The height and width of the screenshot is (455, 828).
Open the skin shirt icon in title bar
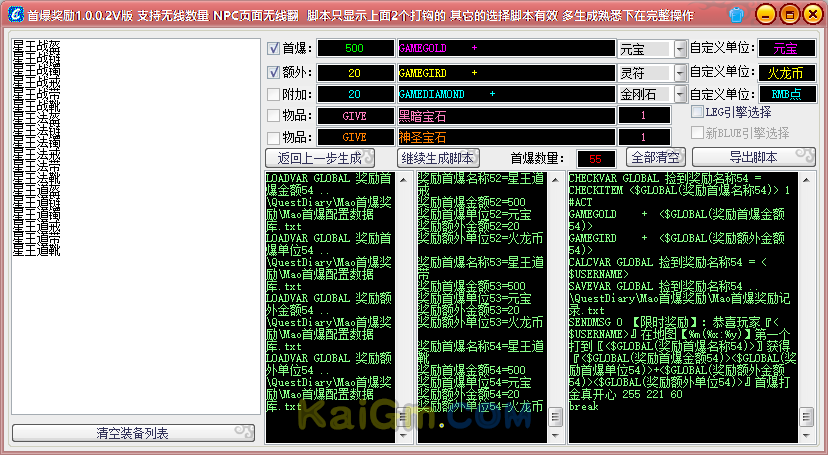[736, 15]
